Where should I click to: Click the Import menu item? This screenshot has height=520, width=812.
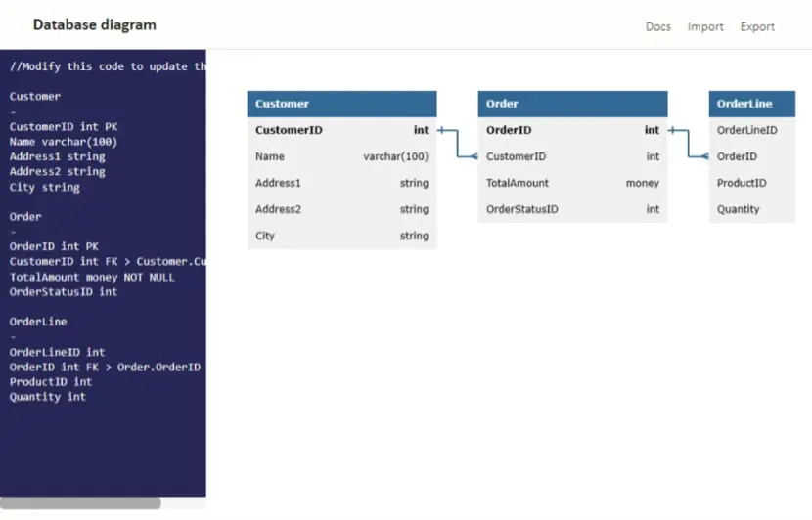coord(705,27)
